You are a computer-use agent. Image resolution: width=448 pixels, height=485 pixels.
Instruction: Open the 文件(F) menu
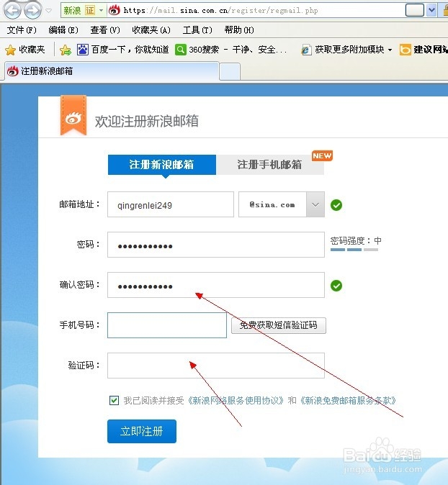point(22,30)
